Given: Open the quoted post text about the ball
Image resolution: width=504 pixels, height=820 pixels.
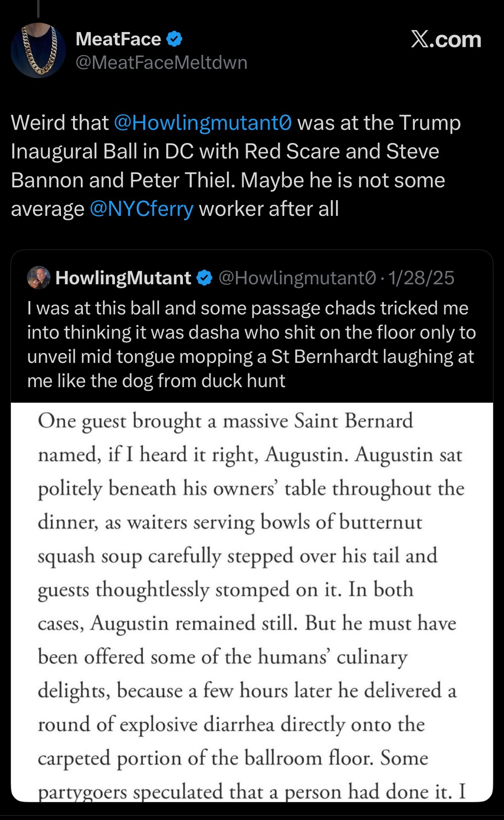Looking at the screenshot, I should tap(251, 344).
